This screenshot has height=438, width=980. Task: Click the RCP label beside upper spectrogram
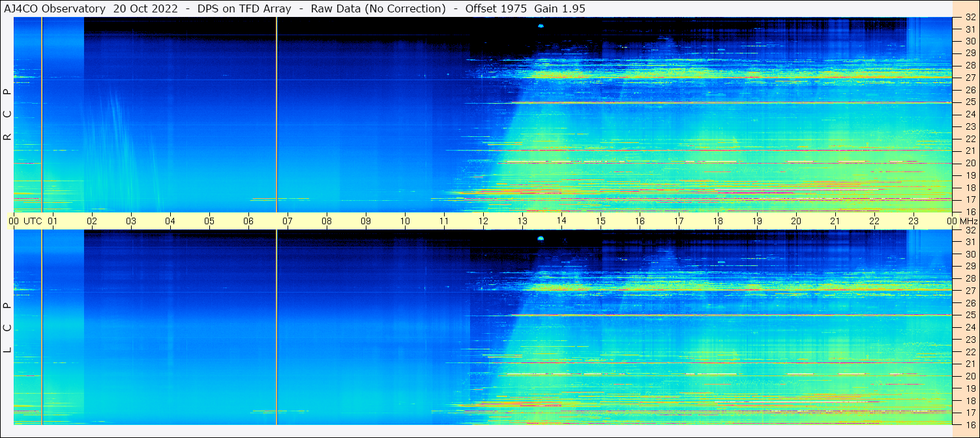[7, 115]
